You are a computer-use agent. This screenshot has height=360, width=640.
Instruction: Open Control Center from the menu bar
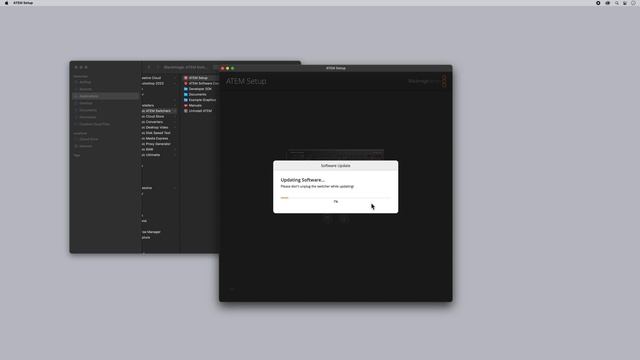point(625,3)
